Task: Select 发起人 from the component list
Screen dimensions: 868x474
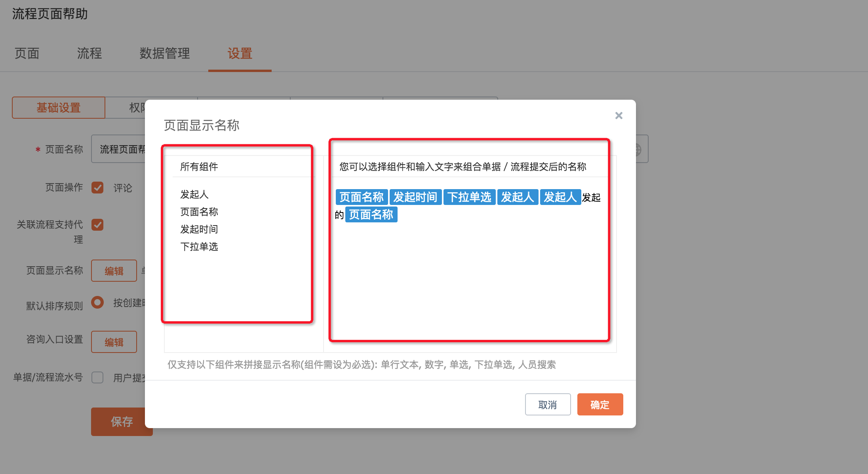Action: point(194,194)
